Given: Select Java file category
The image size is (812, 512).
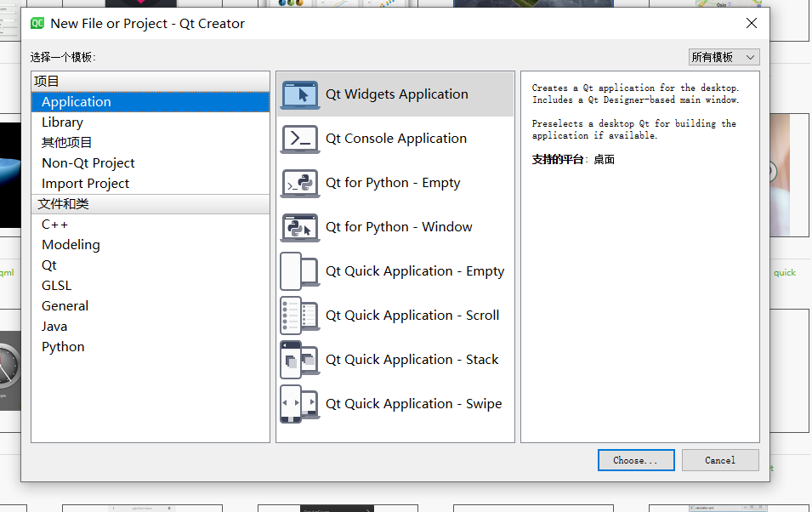Looking at the screenshot, I should 150,327.
